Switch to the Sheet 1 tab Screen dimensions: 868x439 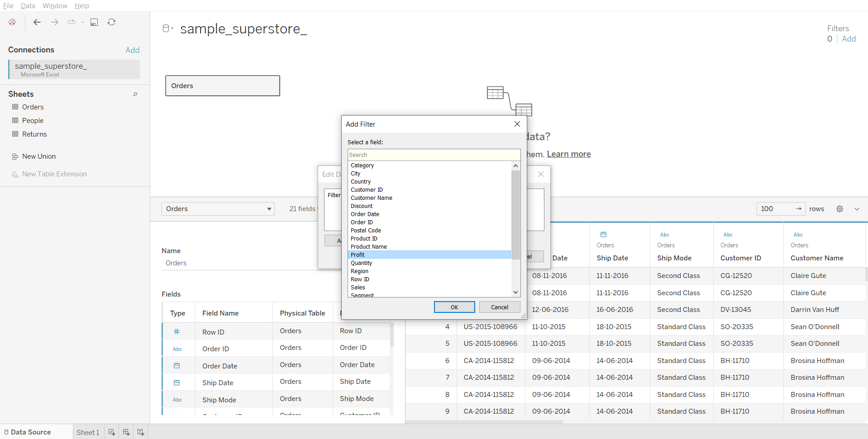point(88,432)
